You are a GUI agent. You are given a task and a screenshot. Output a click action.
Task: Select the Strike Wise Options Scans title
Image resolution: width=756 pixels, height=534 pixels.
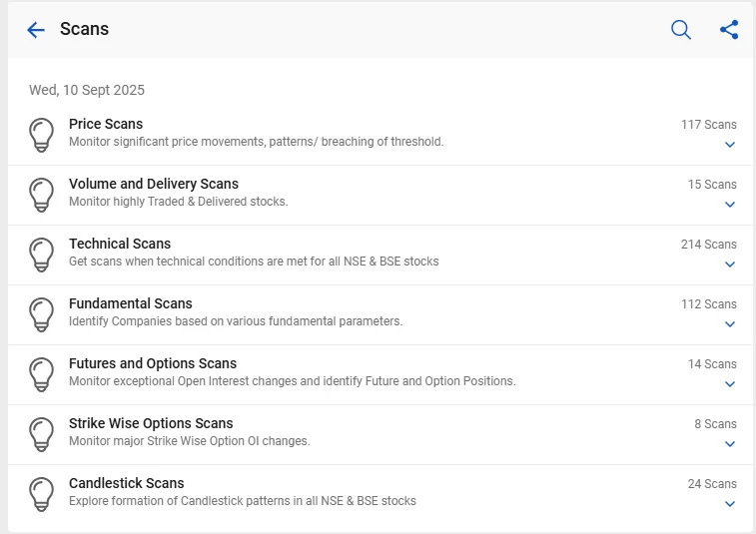click(x=151, y=423)
